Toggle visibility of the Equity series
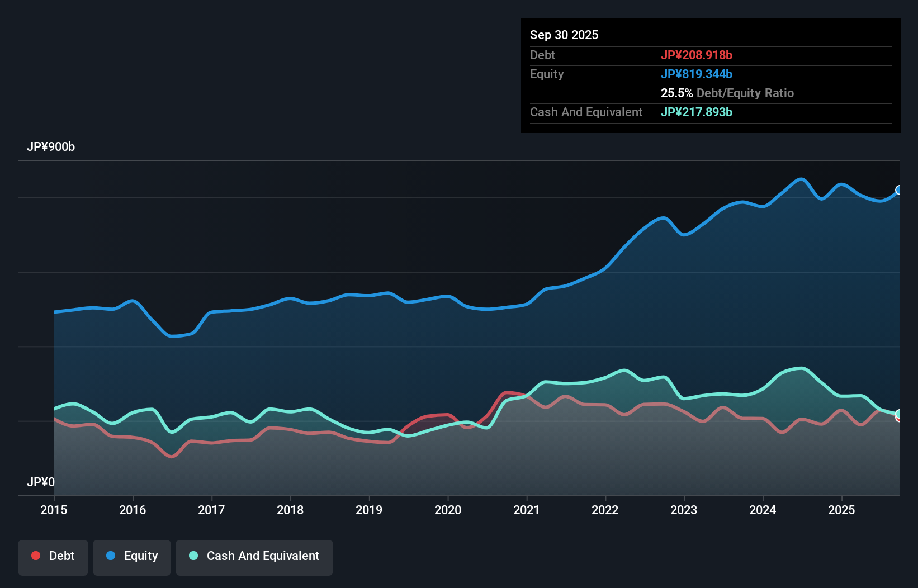Screen dimensions: 918x588 132,556
